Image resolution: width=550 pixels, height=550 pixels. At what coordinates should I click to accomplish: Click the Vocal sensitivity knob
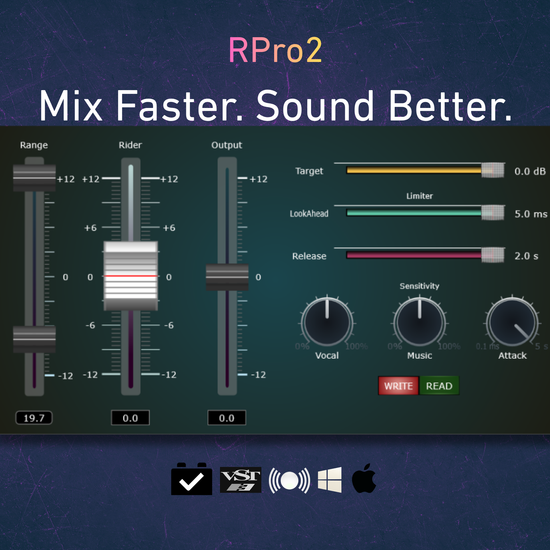pyautogui.click(x=327, y=322)
